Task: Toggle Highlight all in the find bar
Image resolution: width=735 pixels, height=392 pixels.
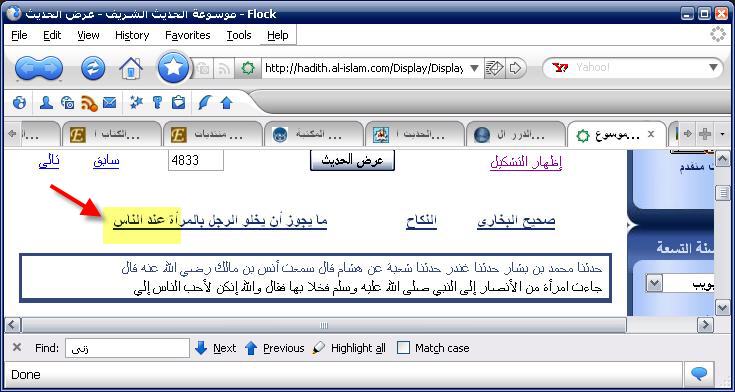Action: (x=349, y=348)
